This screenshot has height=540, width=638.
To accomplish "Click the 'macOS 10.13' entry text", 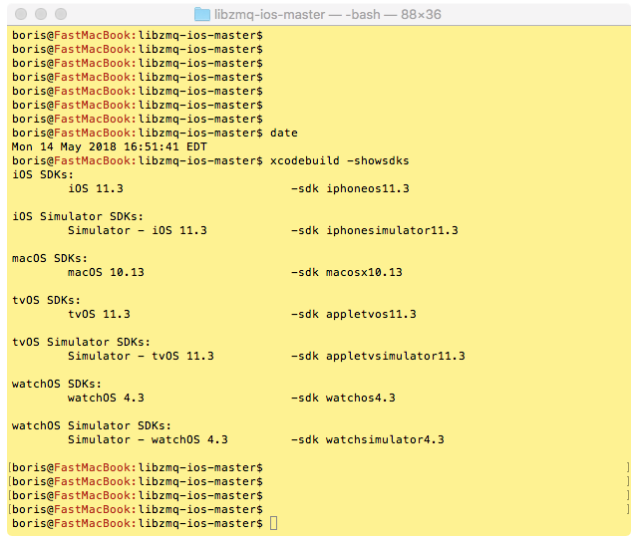I will click(106, 272).
